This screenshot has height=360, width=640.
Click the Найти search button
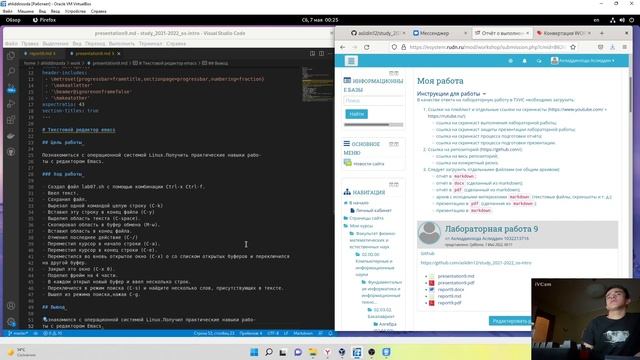356,114
